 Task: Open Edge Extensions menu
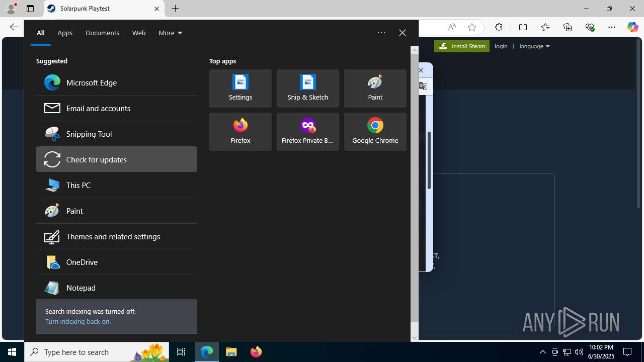pos(499,27)
